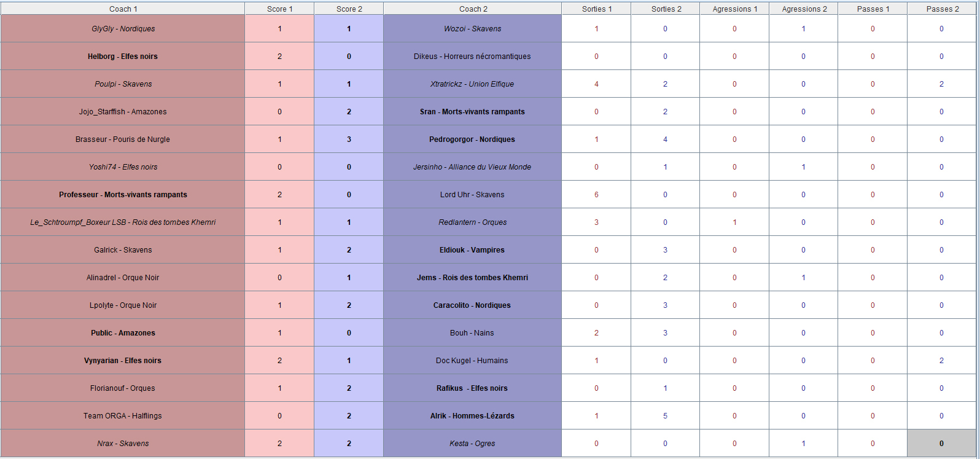Select the Nrax - Skavens cell
Image resolution: width=980 pixels, height=459 pixels.
123,444
